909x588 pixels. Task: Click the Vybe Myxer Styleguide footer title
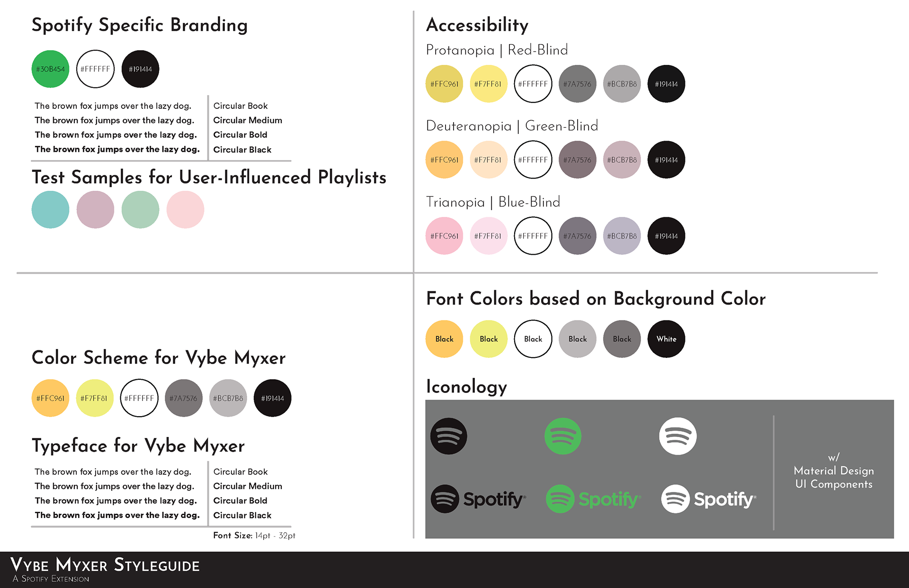(x=105, y=565)
